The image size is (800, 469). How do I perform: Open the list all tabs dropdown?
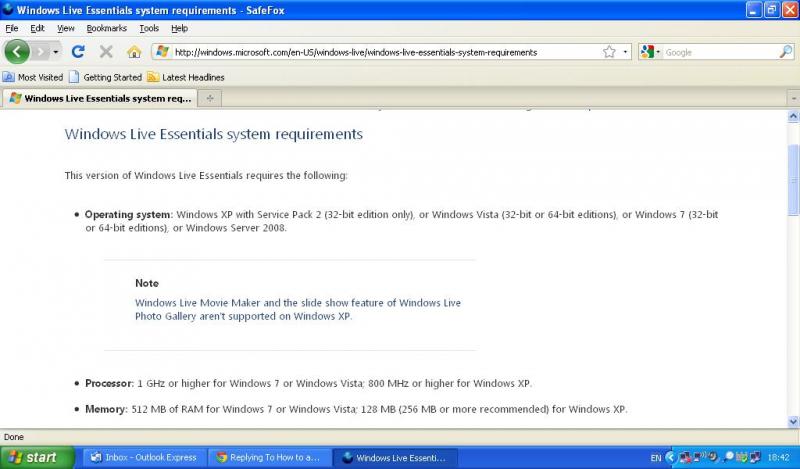click(x=793, y=98)
